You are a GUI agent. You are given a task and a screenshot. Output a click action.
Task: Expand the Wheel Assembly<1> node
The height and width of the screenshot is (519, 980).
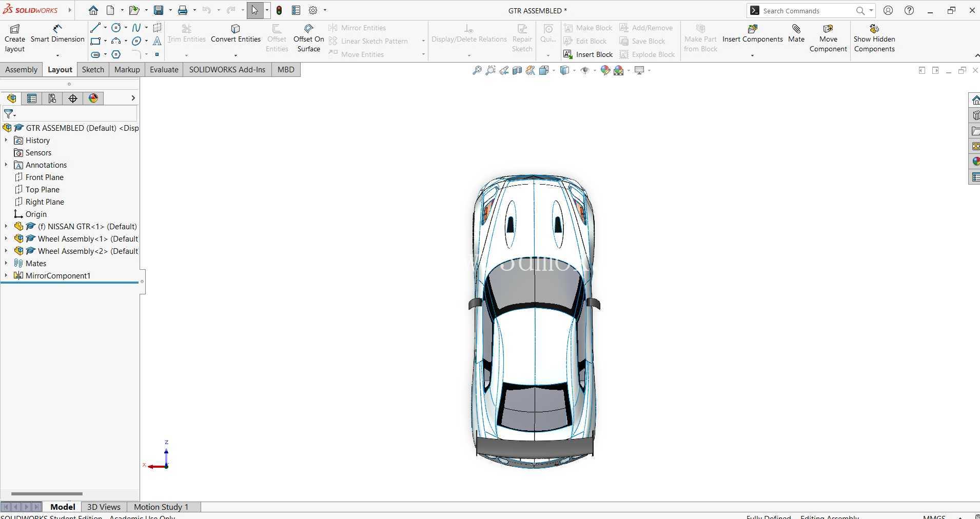click(x=6, y=238)
